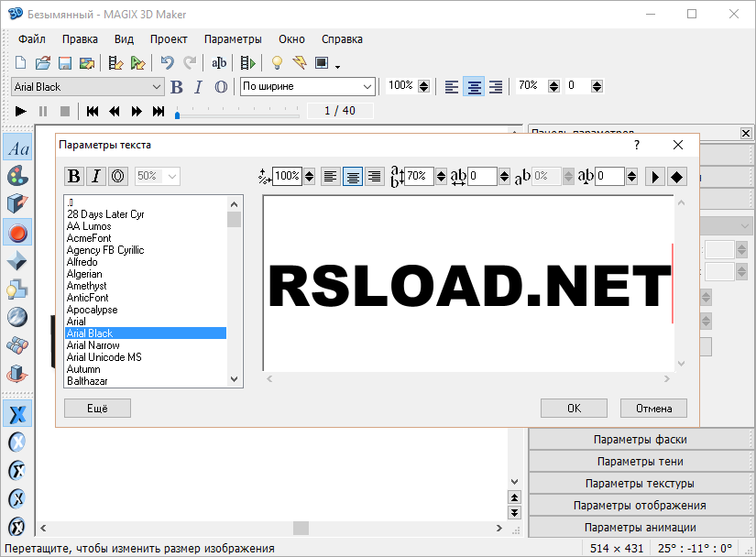Screen dimensions: 756x557
Task: Expand 'Параметры текстуры' panel section
Action: tap(640, 484)
